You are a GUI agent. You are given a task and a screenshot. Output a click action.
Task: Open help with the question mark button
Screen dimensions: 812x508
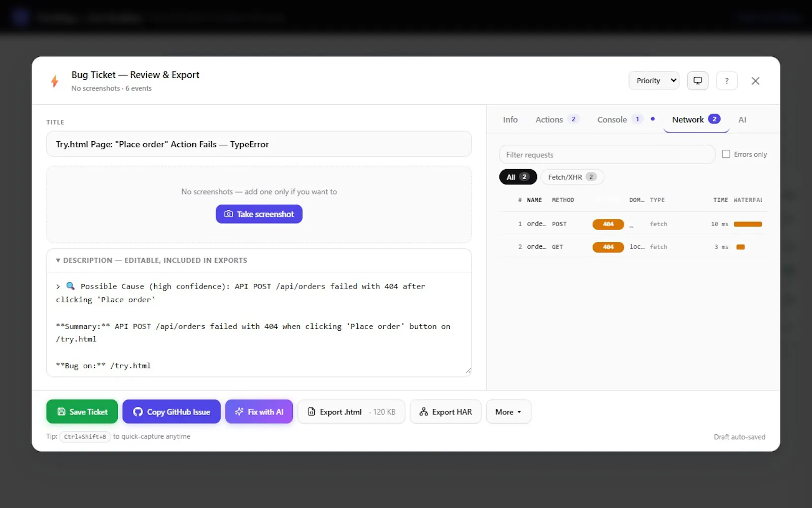pos(727,81)
